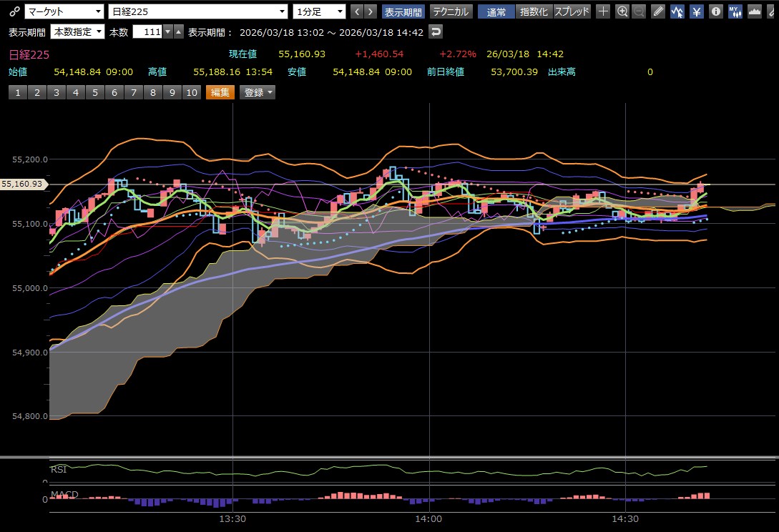Select preset tab number 5

[x=95, y=92]
